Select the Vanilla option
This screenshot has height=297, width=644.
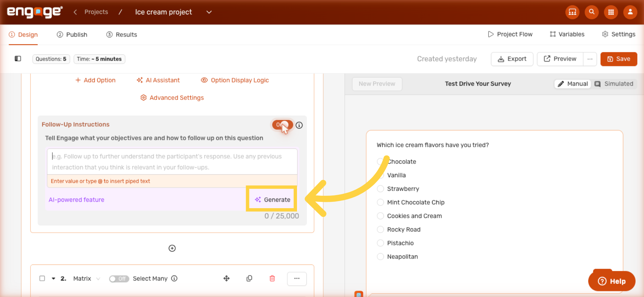coord(380,175)
